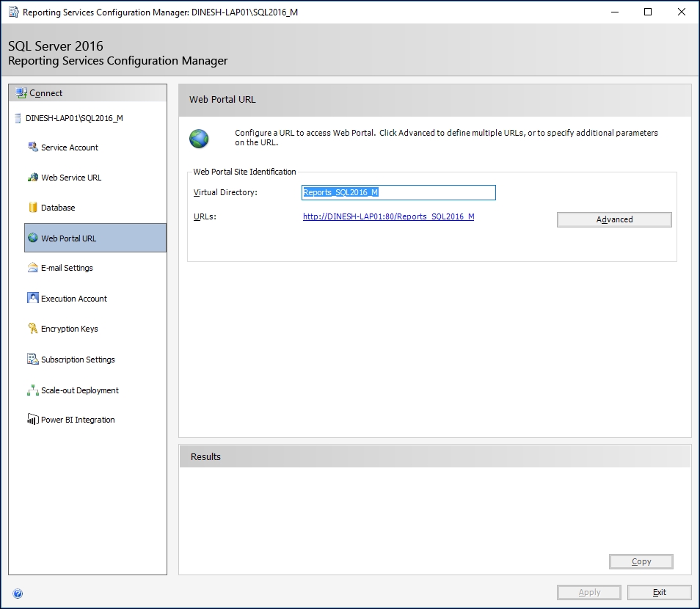This screenshot has height=609, width=700.
Task: Click the Power BI Integration chart icon
Action: point(32,419)
